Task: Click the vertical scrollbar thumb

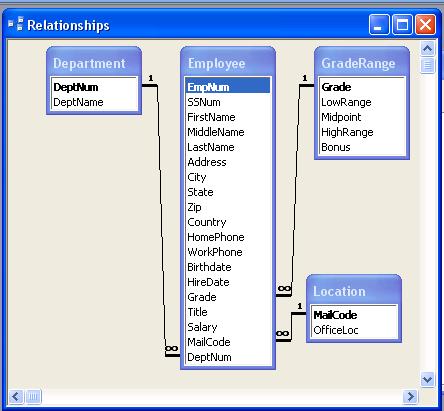Action: tap(427, 65)
